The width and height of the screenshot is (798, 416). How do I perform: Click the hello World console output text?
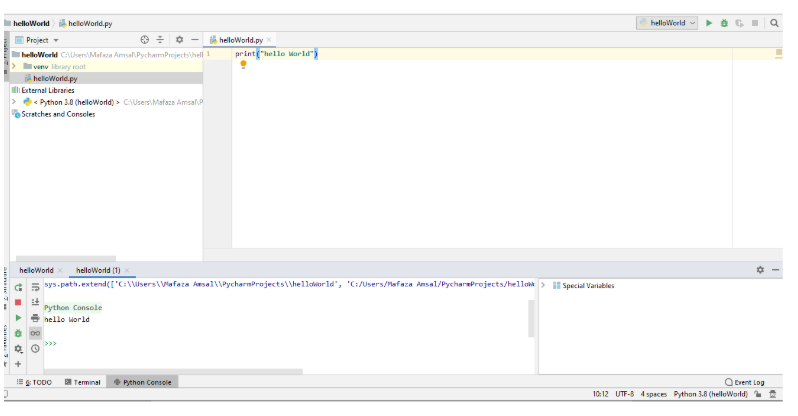point(67,319)
